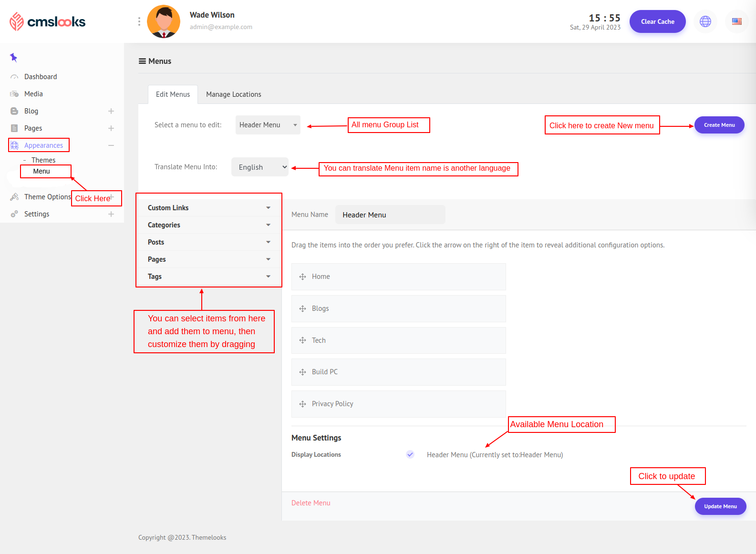Screen dimensions: 756x554
Task: Click the pin icon in sidebar
Action: pyautogui.click(x=13, y=58)
